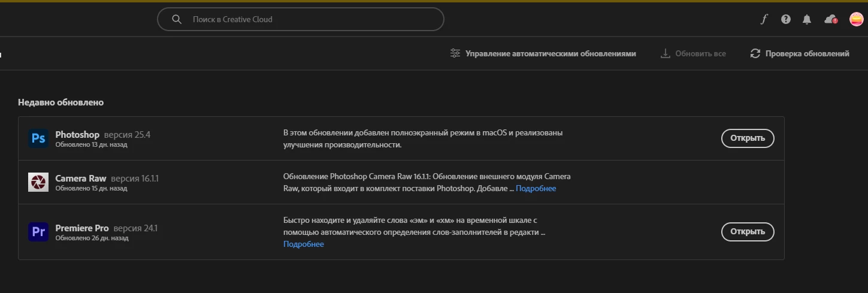Follow Подробнее link for Camera Raw

[536, 189]
